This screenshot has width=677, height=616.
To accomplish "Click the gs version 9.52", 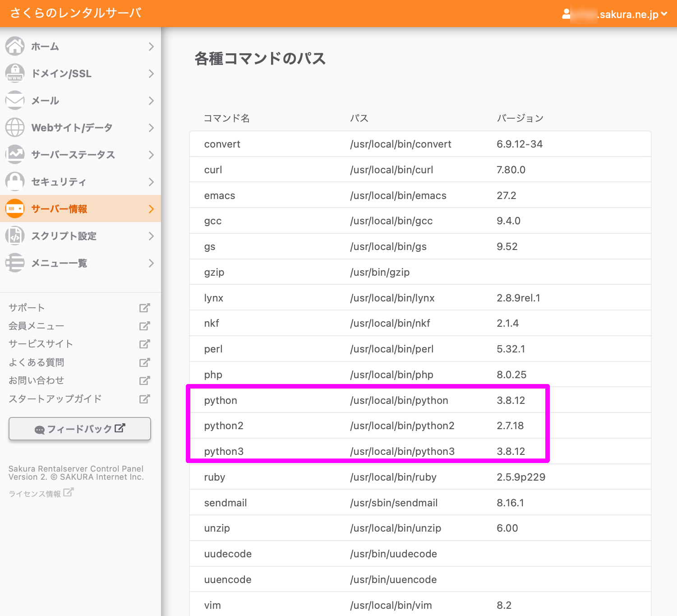I will [507, 246].
